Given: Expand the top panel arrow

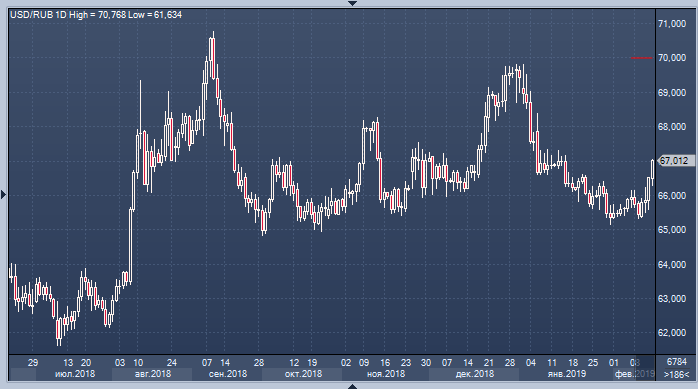Looking at the screenshot, I should click(x=352, y=3).
